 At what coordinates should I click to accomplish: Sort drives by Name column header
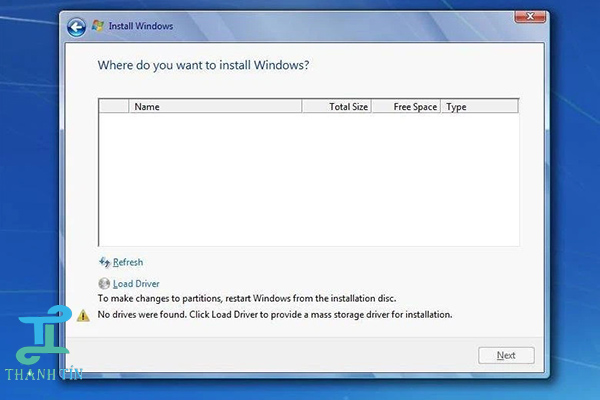[215, 107]
